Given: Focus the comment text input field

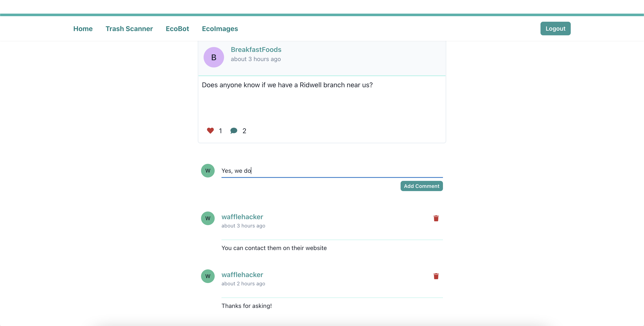Looking at the screenshot, I should (x=332, y=171).
